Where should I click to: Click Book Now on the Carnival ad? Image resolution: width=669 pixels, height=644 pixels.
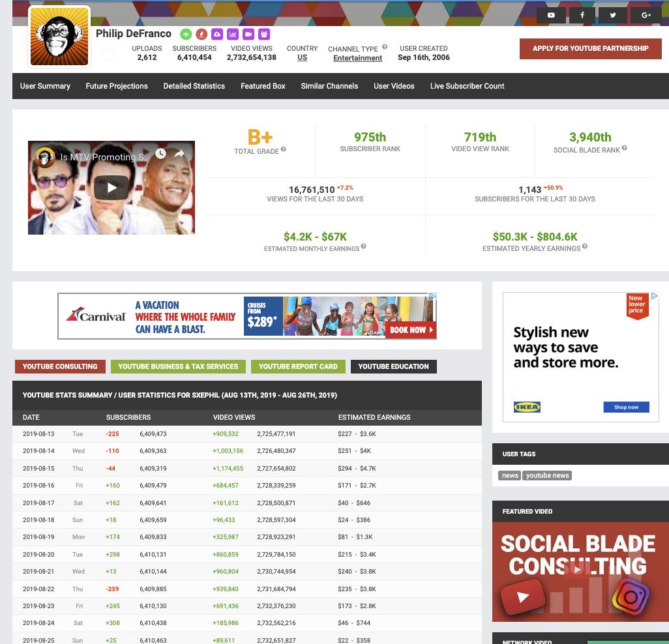coord(410,330)
